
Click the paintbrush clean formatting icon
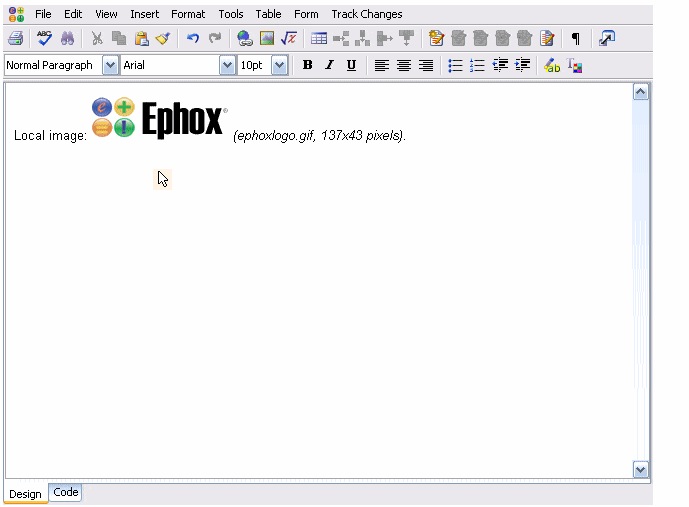point(163,38)
